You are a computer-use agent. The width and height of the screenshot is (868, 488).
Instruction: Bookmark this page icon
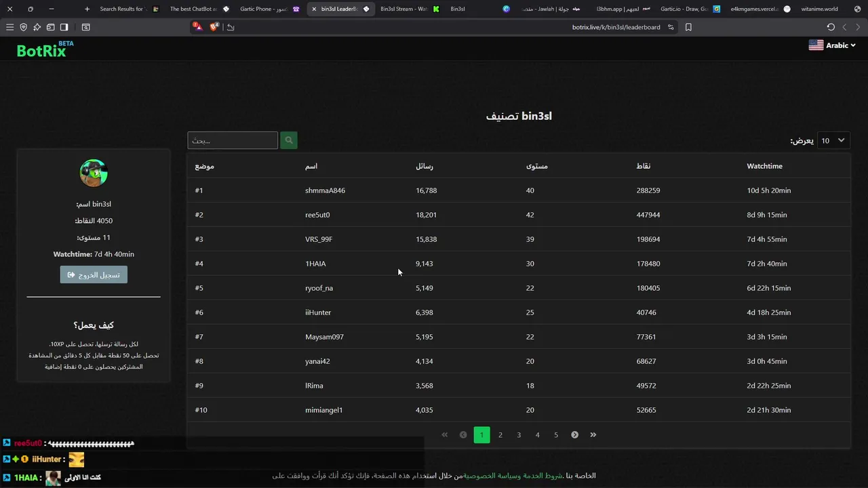pyautogui.click(x=688, y=27)
